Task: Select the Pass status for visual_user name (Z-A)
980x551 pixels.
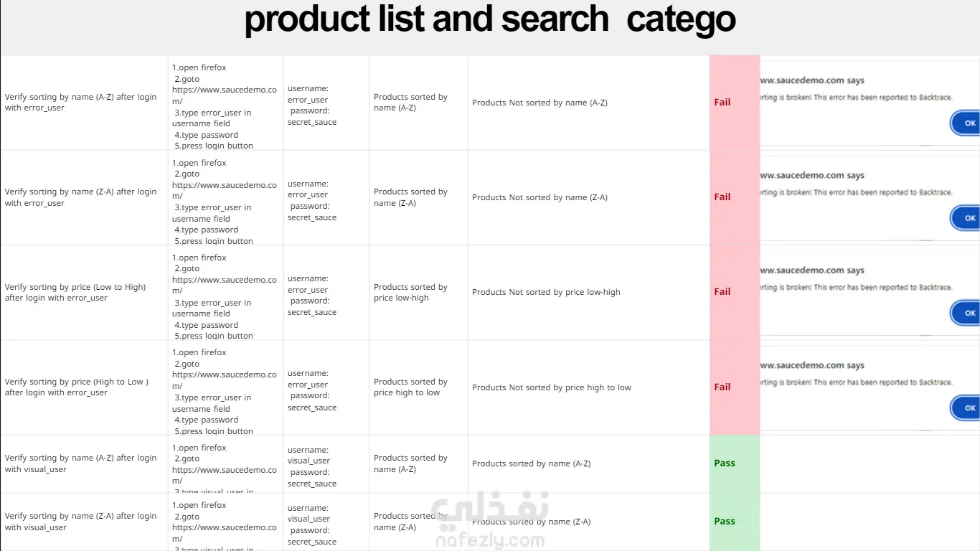Action: (725, 522)
